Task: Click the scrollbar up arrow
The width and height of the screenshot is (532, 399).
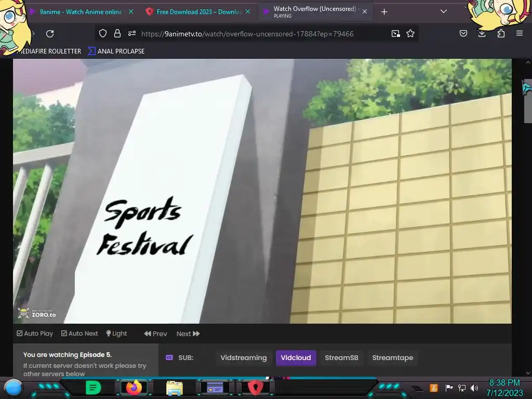Action: point(528,63)
